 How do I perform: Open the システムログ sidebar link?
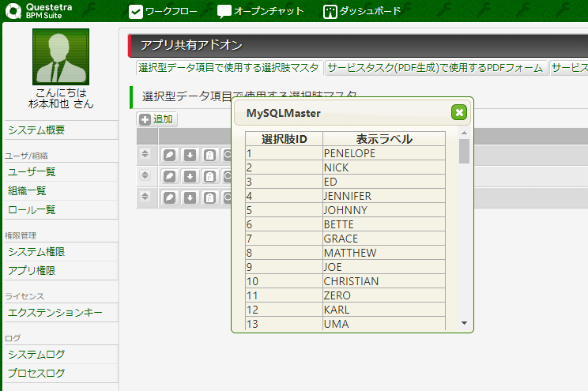pyautogui.click(x=36, y=355)
